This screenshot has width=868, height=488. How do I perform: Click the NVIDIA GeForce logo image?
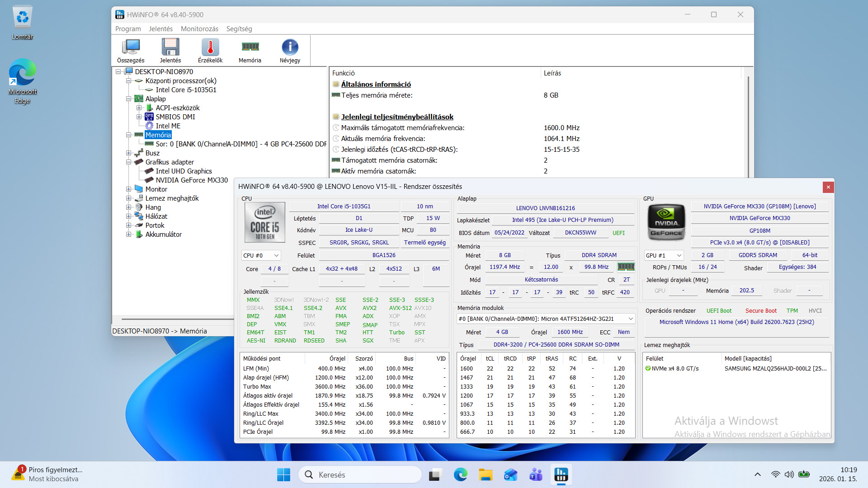point(666,222)
